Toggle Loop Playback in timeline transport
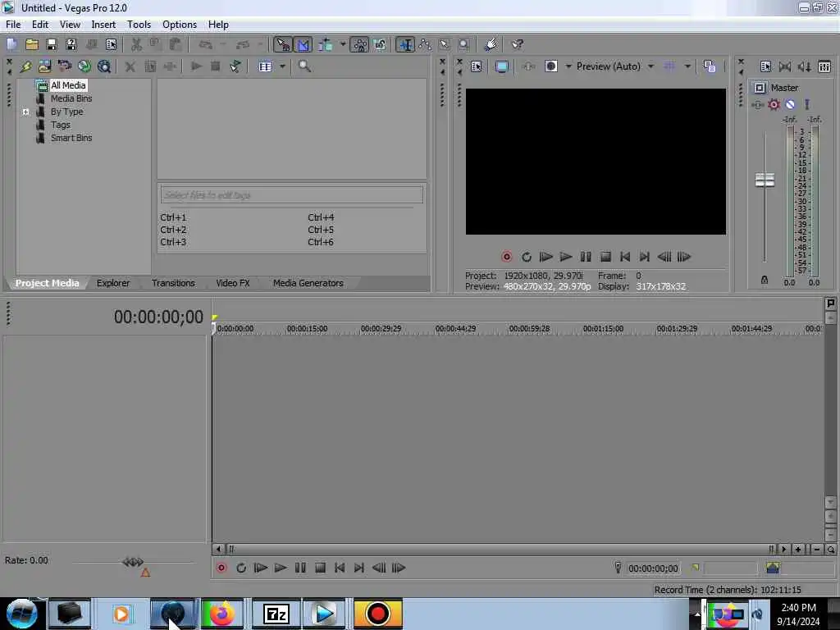 tap(241, 568)
